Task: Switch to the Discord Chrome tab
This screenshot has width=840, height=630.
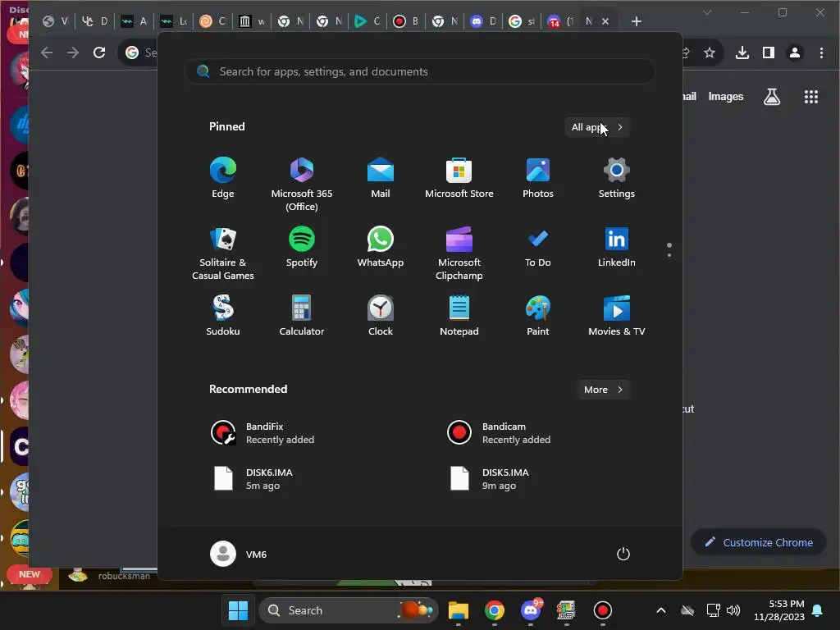Action: (x=483, y=21)
